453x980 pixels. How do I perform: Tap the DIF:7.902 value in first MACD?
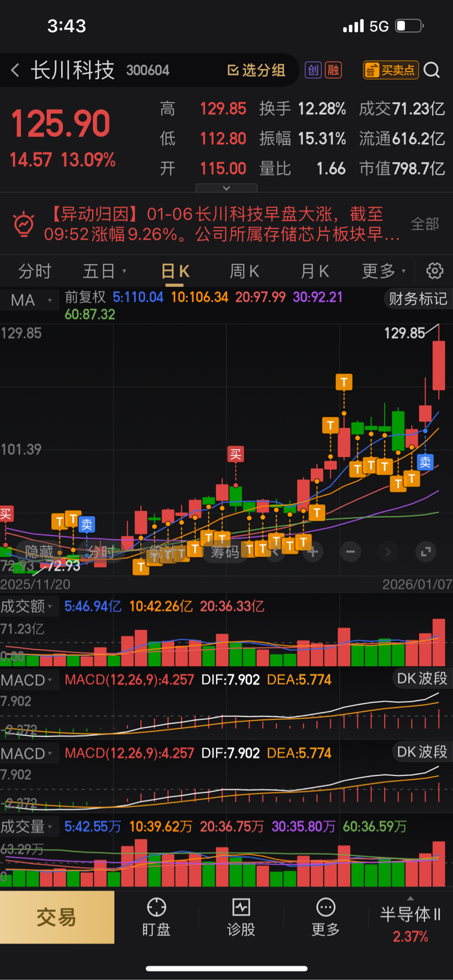[231, 680]
